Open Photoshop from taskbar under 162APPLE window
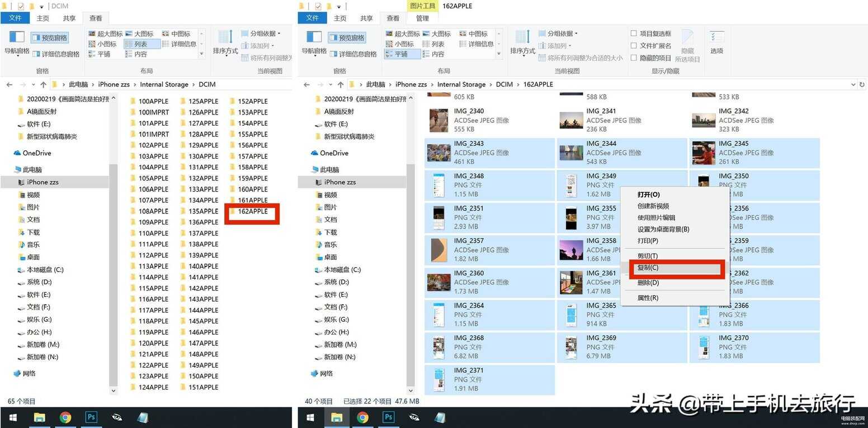868x428 pixels. pos(388,417)
